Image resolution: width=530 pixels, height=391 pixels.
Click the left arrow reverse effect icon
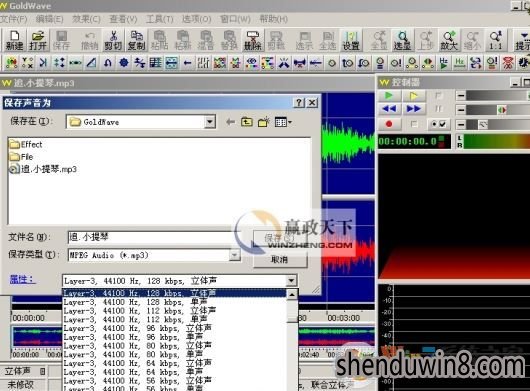coord(188,63)
